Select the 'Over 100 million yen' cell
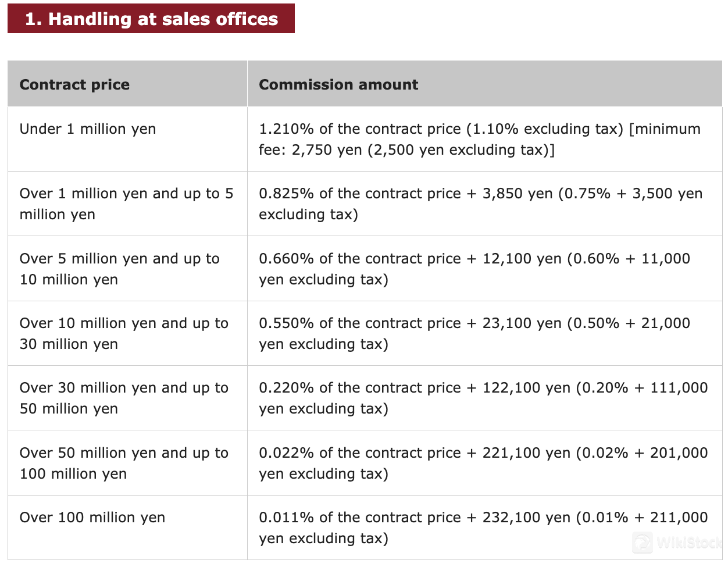The height and width of the screenshot is (563, 728). pos(92,517)
